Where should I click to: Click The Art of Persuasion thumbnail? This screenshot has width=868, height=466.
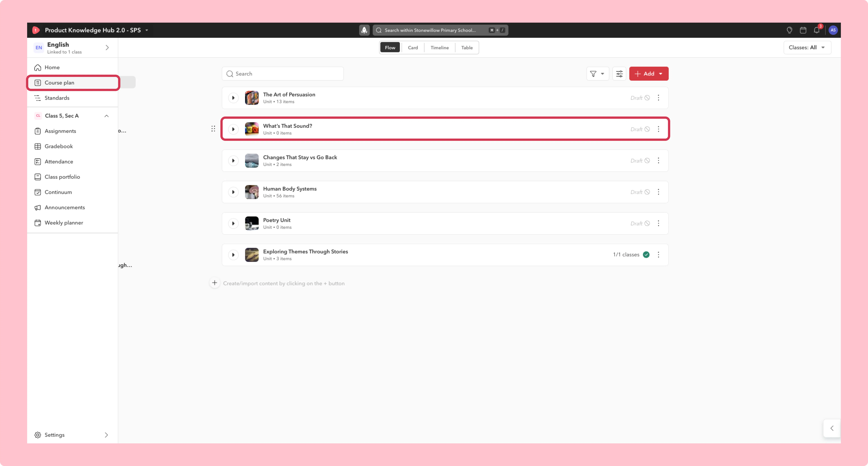pyautogui.click(x=252, y=98)
